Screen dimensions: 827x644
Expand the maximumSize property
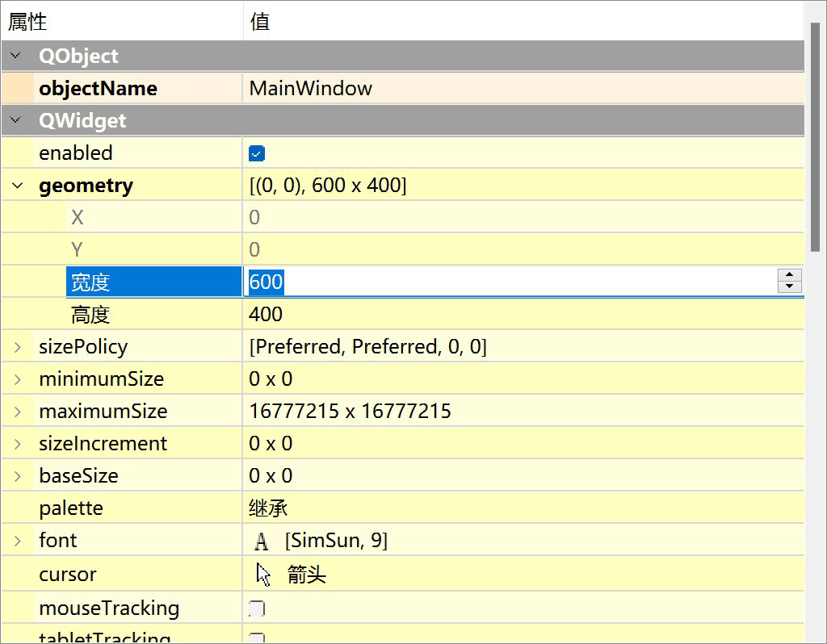click(x=18, y=412)
